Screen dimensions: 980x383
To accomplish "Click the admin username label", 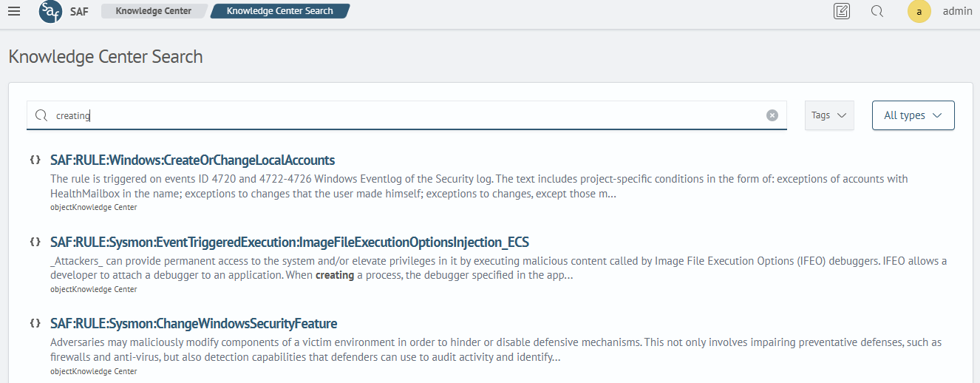I will tap(958, 11).
